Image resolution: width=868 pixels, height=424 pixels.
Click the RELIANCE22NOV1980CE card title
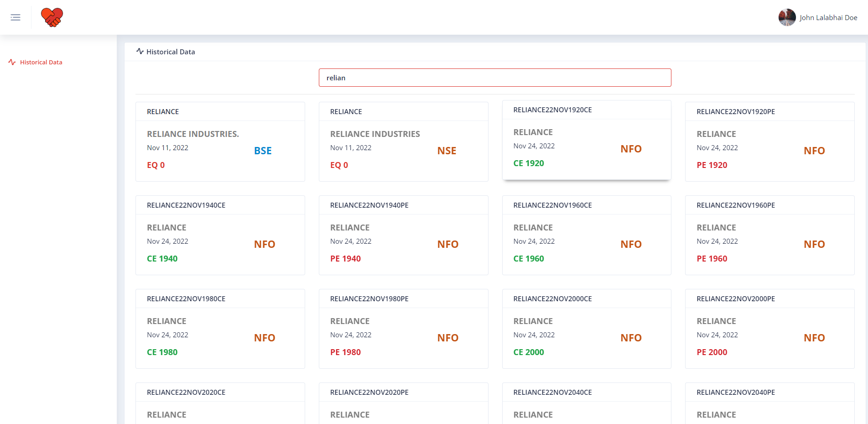coord(186,299)
